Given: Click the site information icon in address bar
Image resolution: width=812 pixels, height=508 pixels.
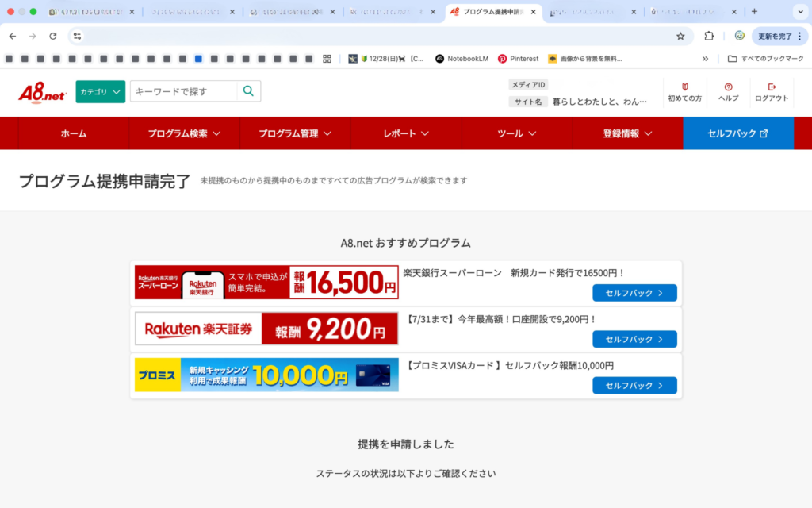Looking at the screenshot, I should (77, 37).
